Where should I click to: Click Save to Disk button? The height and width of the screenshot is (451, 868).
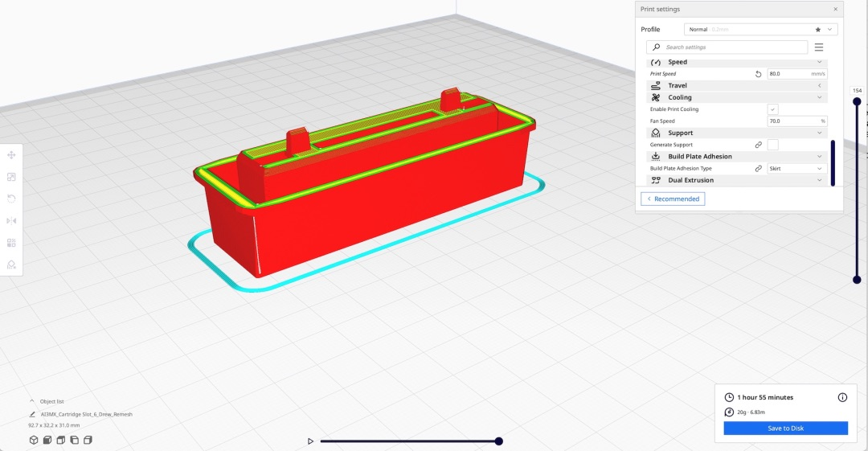(785, 428)
